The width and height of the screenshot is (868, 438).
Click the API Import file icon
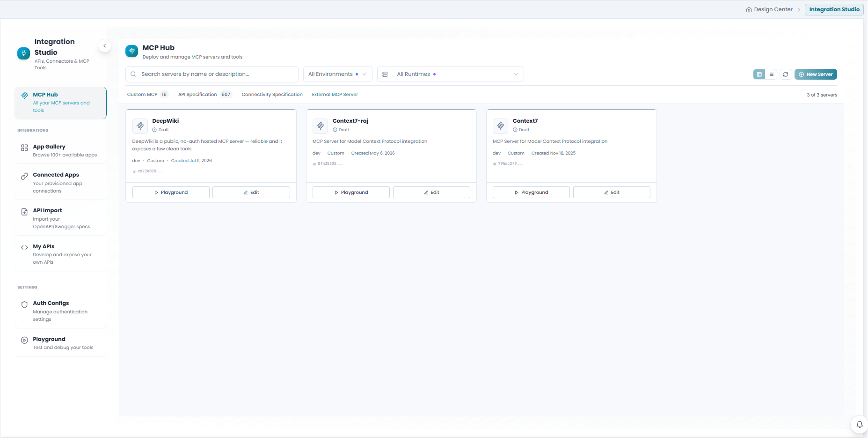(x=24, y=212)
